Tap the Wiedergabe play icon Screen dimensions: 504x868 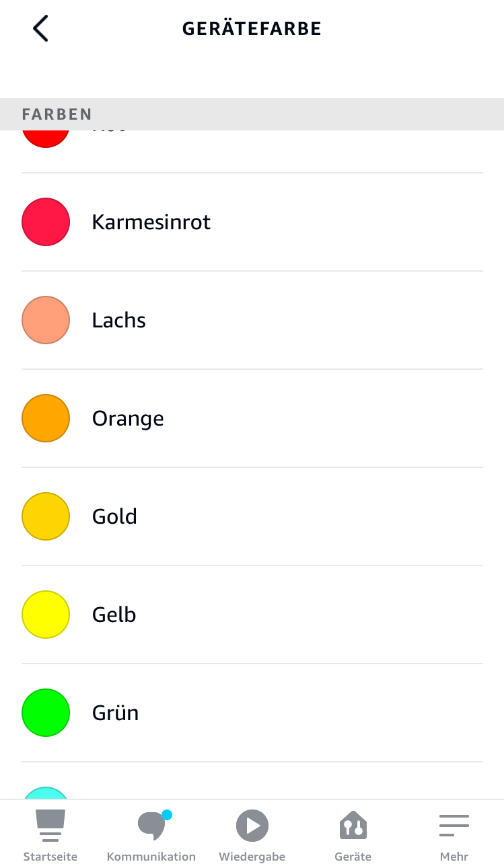pos(252,826)
